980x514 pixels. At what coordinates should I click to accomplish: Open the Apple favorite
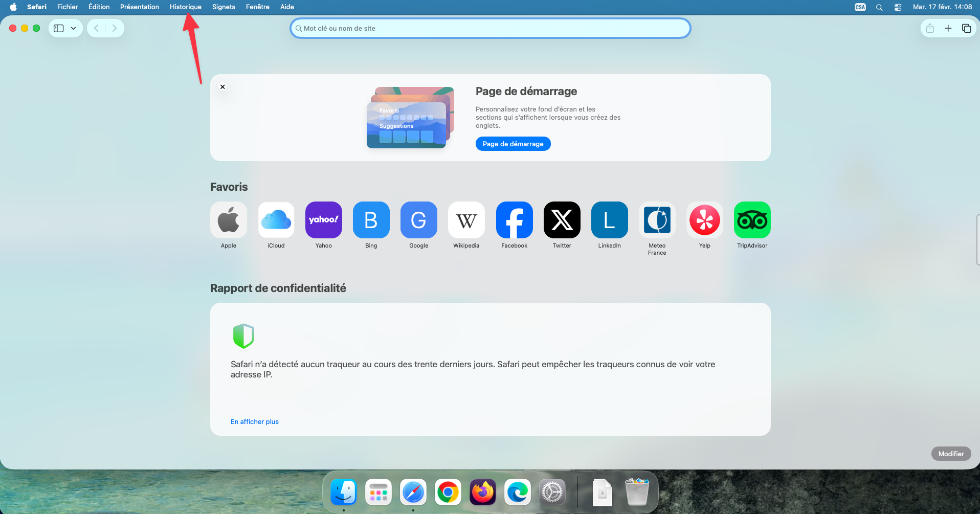click(x=229, y=220)
